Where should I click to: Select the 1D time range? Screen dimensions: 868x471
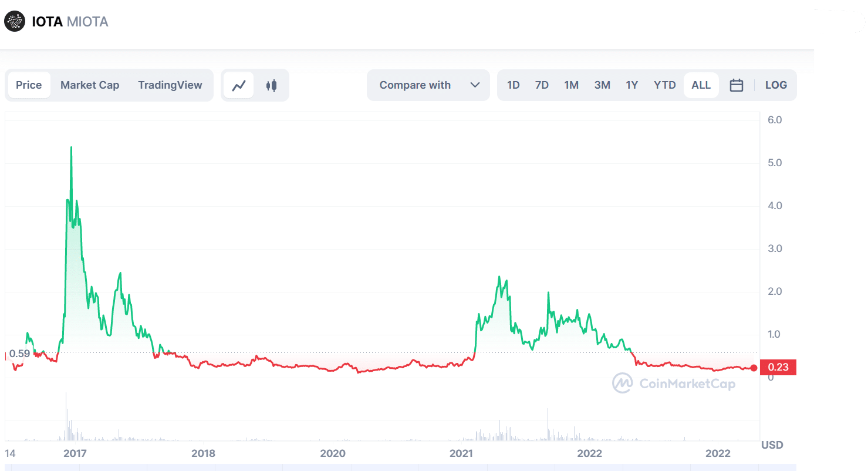(x=513, y=85)
